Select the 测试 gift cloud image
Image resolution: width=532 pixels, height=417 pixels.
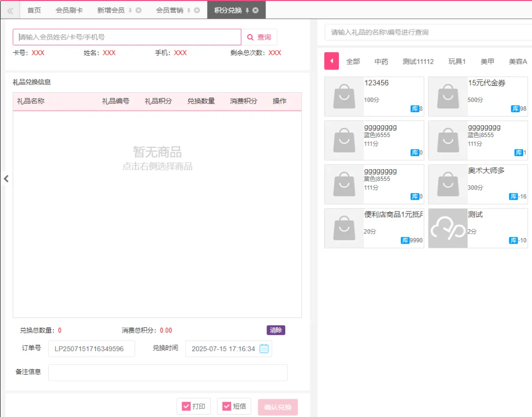448,228
